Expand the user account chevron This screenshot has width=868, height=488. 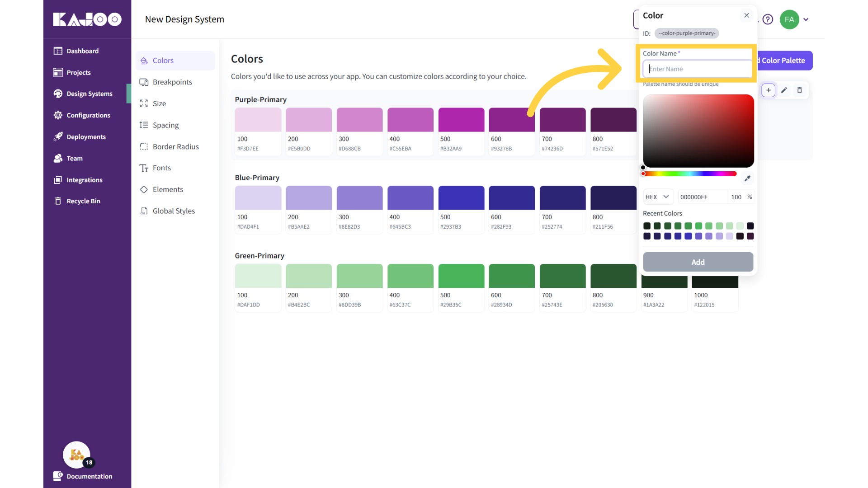click(806, 19)
